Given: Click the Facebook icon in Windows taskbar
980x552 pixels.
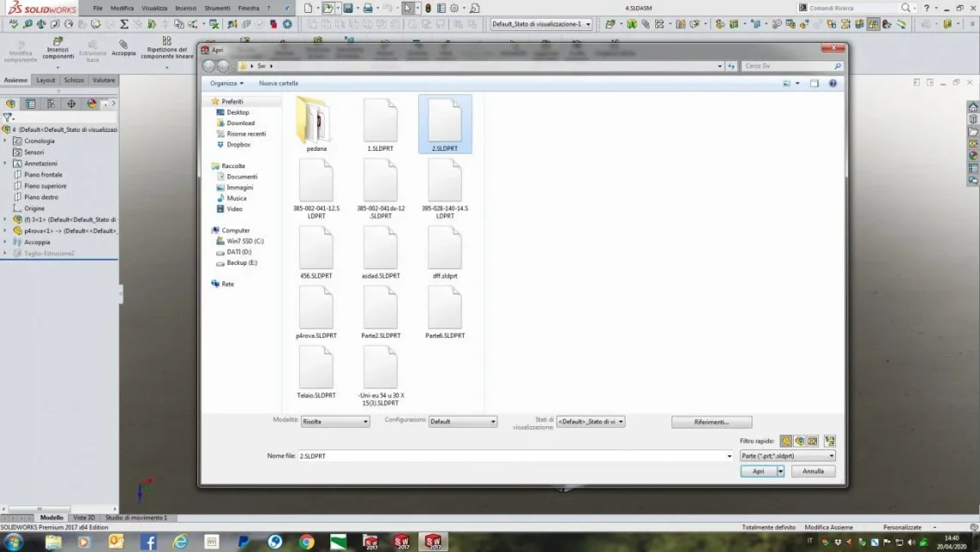Looking at the screenshot, I should click(148, 542).
